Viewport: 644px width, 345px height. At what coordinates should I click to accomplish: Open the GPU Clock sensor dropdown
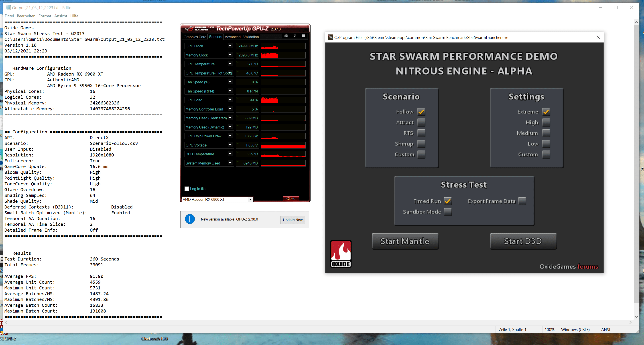tap(230, 46)
